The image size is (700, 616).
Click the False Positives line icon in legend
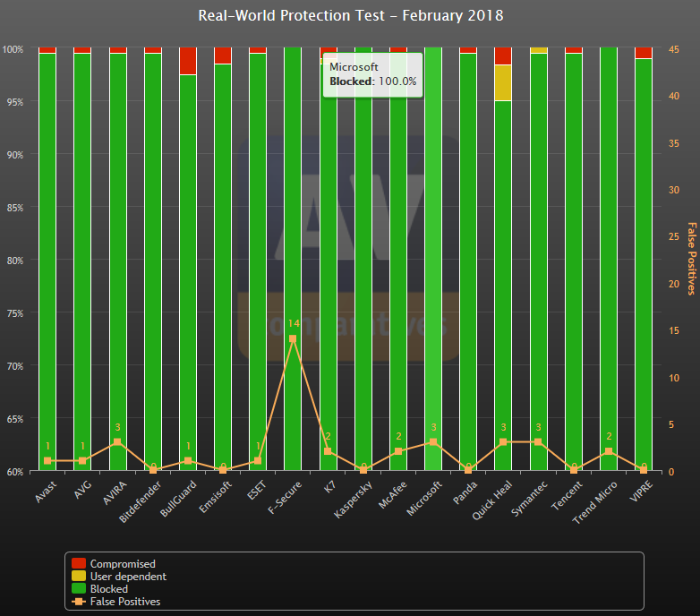pos(79,602)
